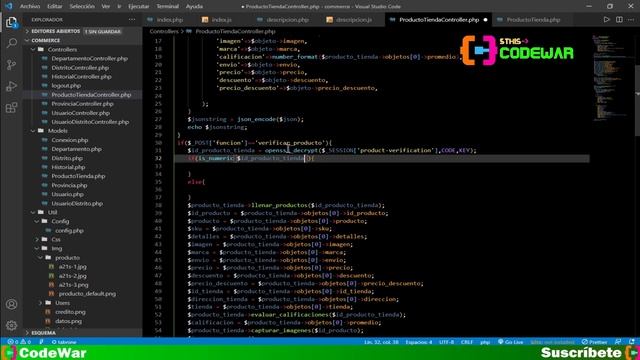Open the Editar menu
The image size is (640, 360).
tap(54, 6)
